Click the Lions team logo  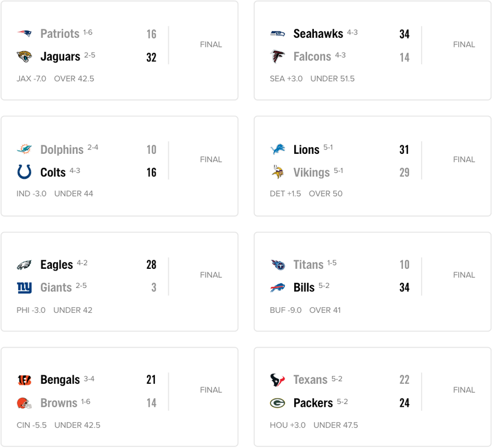(x=277, y=149)
